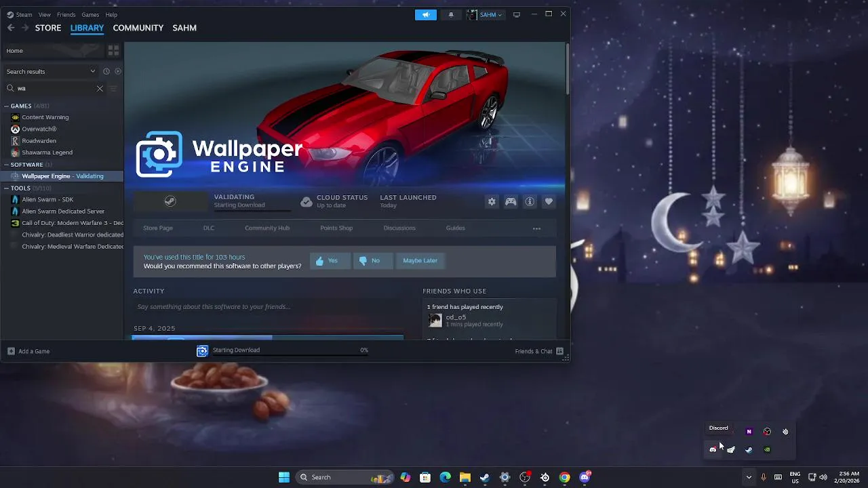
Task: Click the Validating Steam logo button
Action: [x=171, y=201]
